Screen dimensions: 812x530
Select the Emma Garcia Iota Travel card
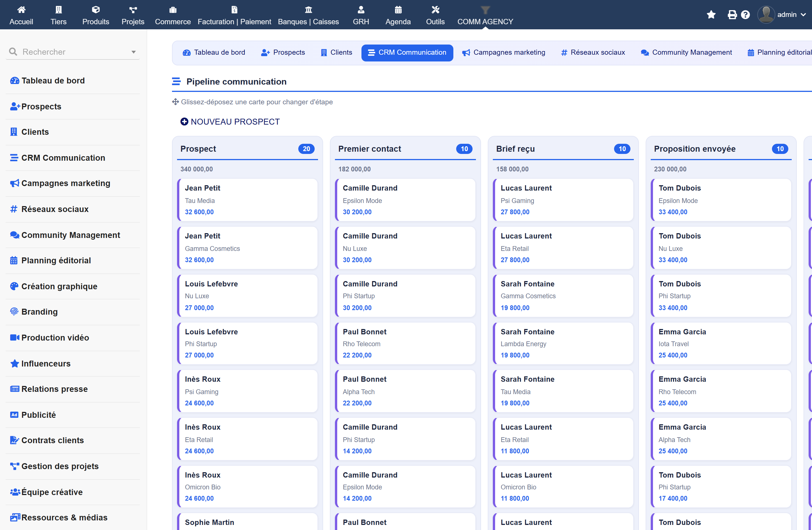tap(721, 343)
